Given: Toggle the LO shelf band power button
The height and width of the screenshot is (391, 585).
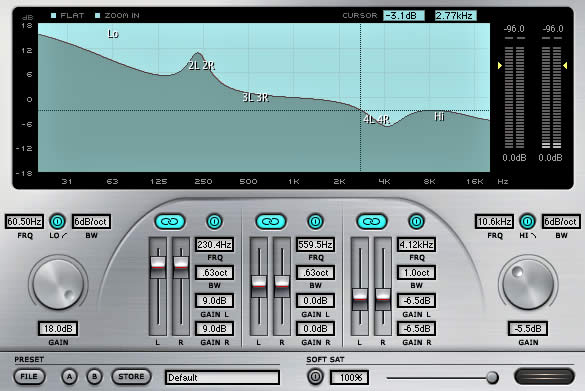Looking at the screenshot, I should [57, 222].
